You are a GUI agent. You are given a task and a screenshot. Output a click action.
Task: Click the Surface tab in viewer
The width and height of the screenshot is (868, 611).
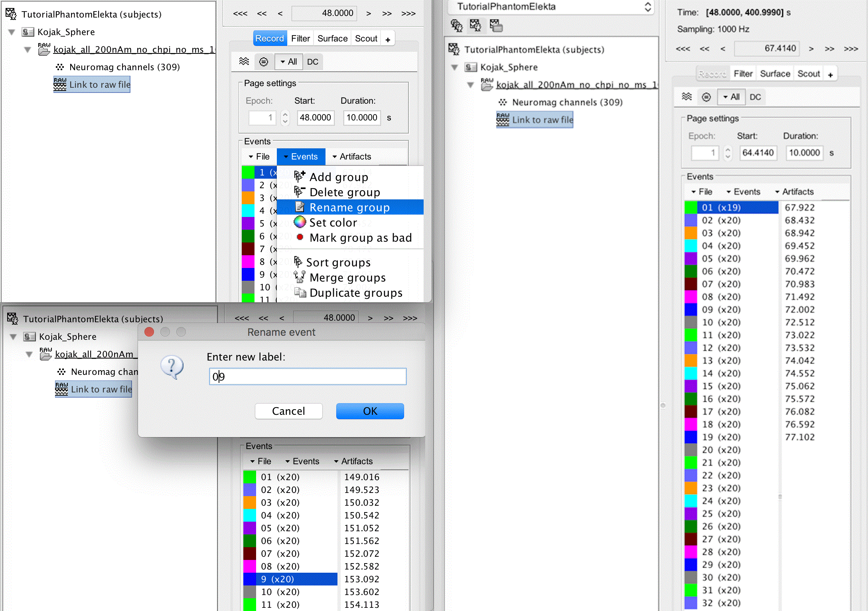[x=332, y=38]
